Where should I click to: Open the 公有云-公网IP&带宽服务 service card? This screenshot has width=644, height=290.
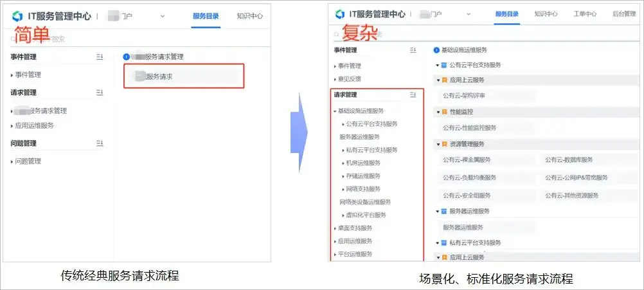[x=590, y=178]
